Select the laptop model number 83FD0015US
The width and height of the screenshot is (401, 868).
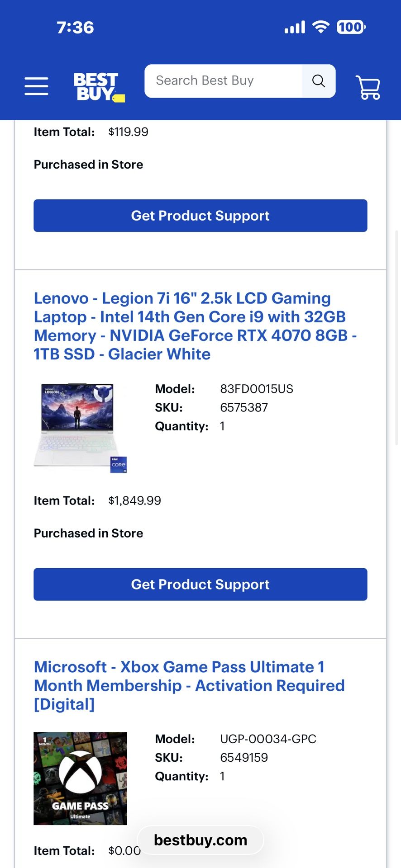(257, 389)
